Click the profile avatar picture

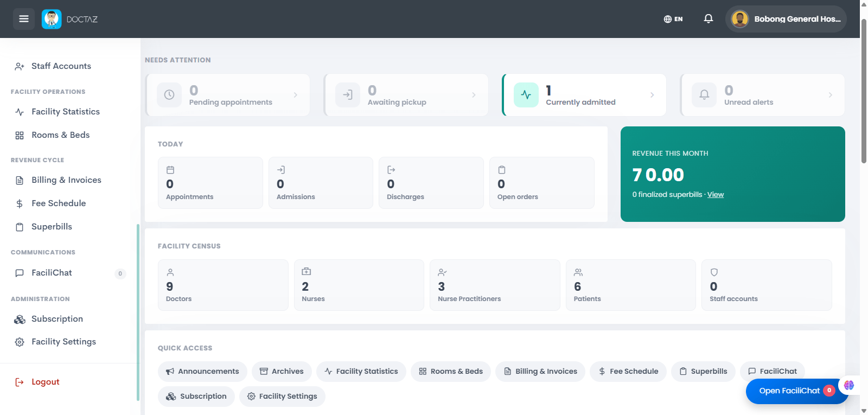(740, 19)
